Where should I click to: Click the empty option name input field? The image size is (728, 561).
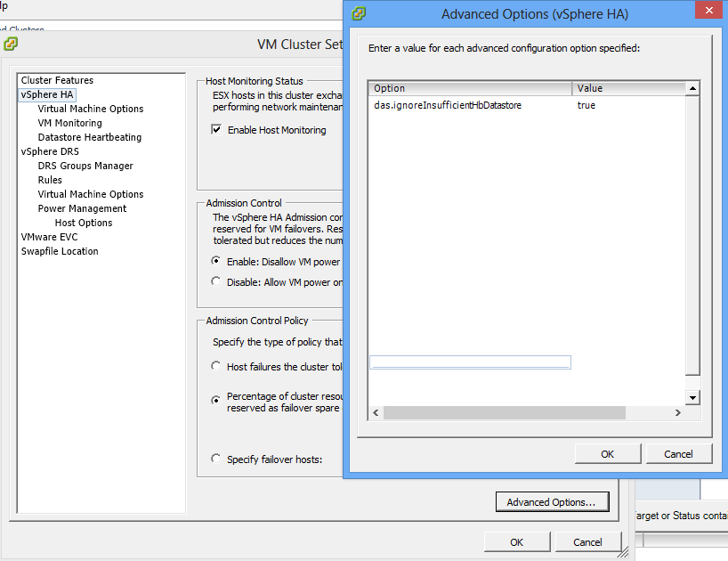470,362
